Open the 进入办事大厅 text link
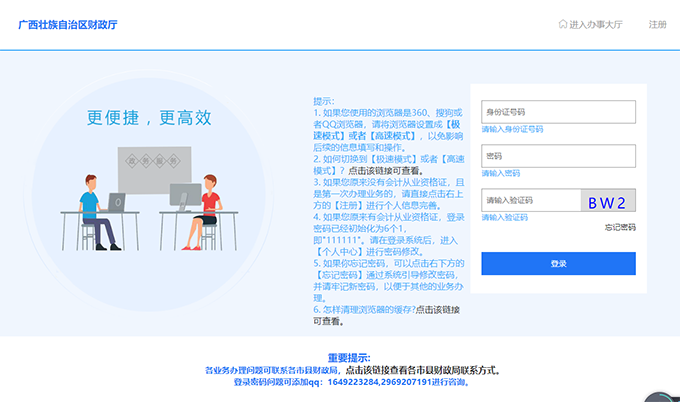The image size is (680, 402). click(x=598, y=24)
